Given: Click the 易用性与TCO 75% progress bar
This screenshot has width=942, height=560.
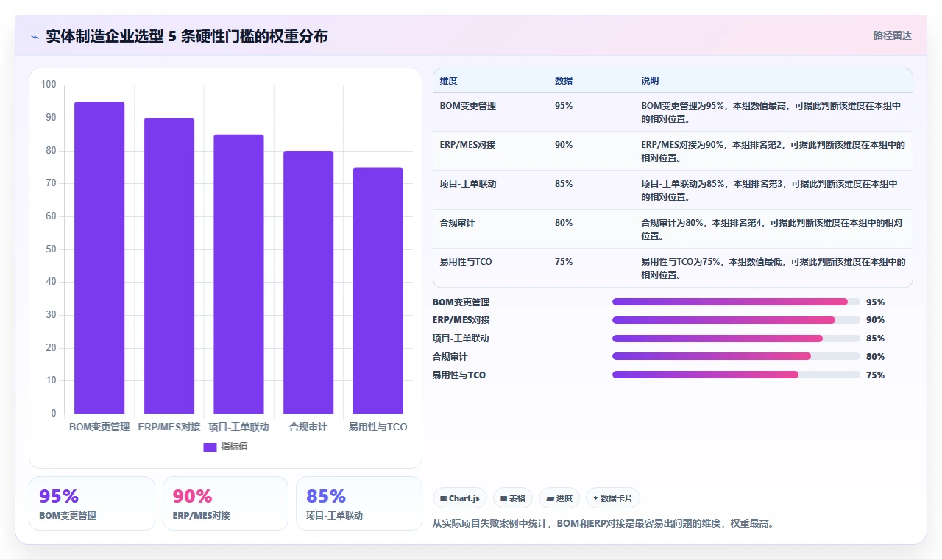Looking at the screenshot, I should pos(736,375).
